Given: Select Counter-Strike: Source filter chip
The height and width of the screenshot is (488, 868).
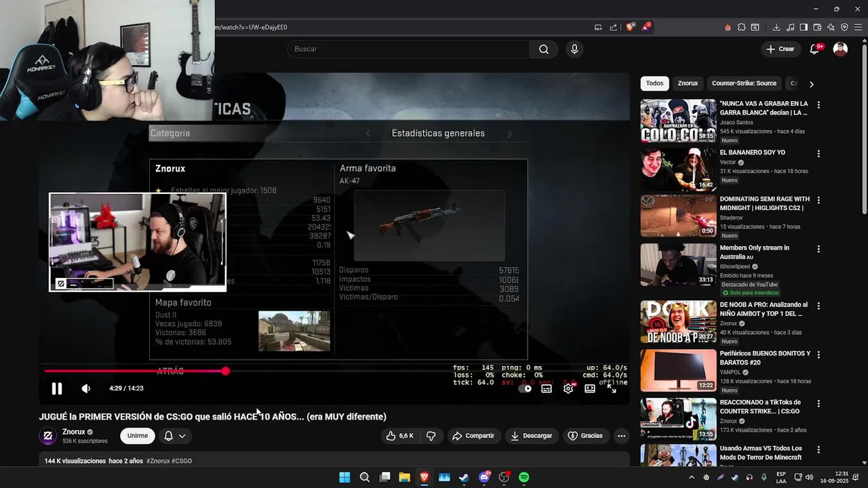Looking at the screenshot, I should (744, 83).
